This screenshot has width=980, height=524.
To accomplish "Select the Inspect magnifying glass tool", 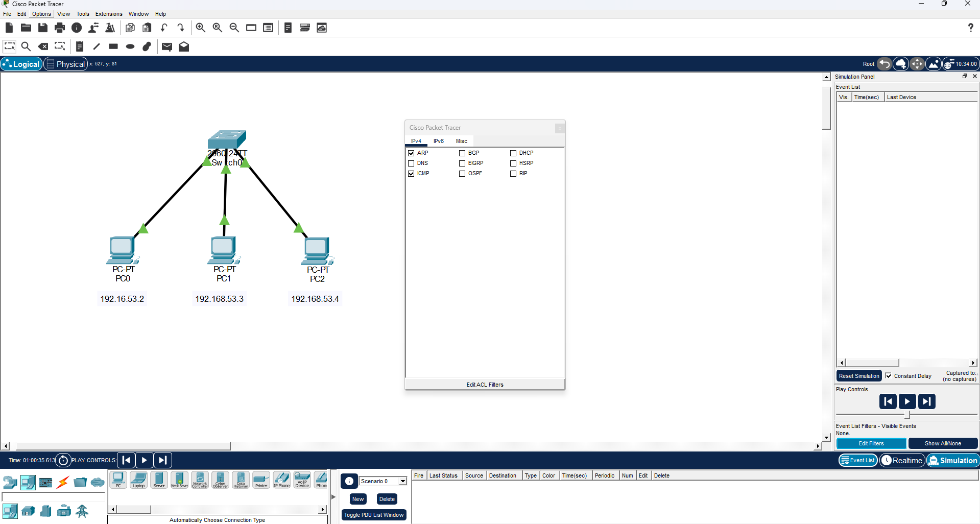I will point(26,46).
